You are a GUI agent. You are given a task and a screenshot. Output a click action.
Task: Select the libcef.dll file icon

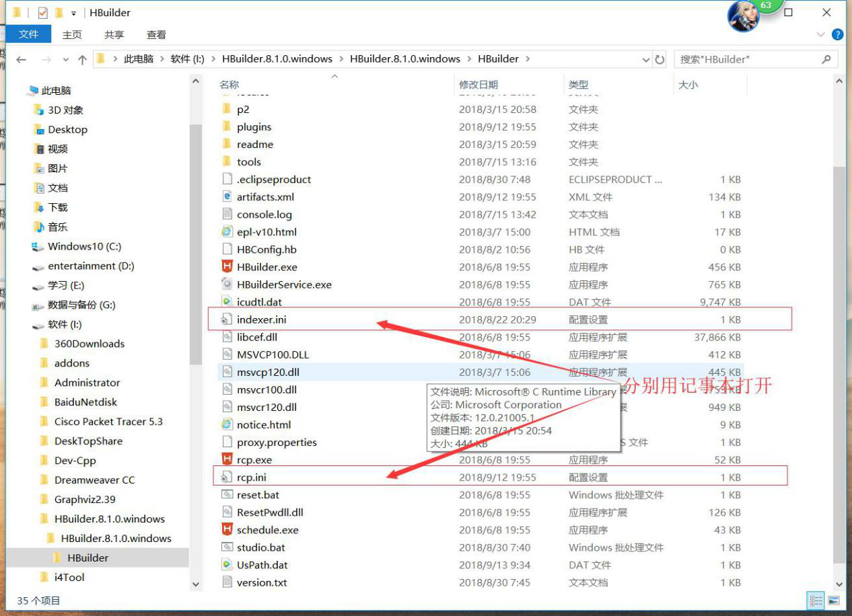pos(227,337)
